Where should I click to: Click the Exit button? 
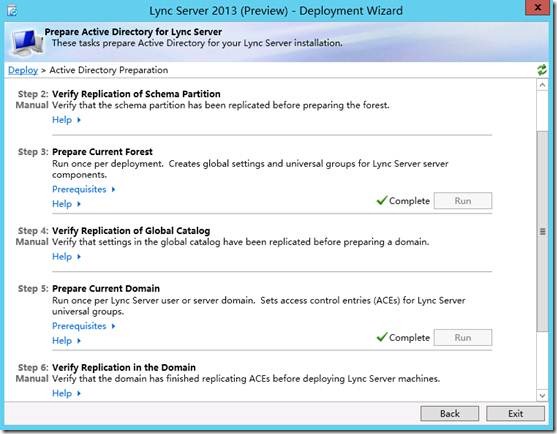point(515,413)
